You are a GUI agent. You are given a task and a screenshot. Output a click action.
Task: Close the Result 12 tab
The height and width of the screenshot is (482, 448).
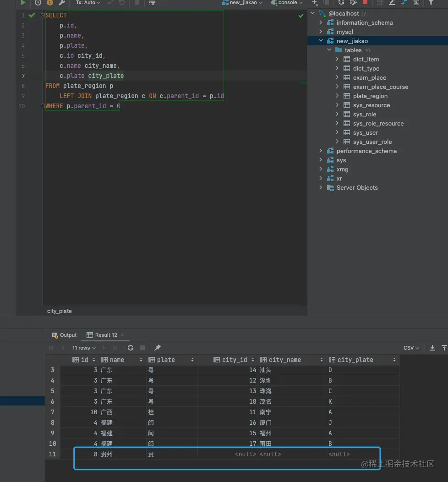(122, 335)
